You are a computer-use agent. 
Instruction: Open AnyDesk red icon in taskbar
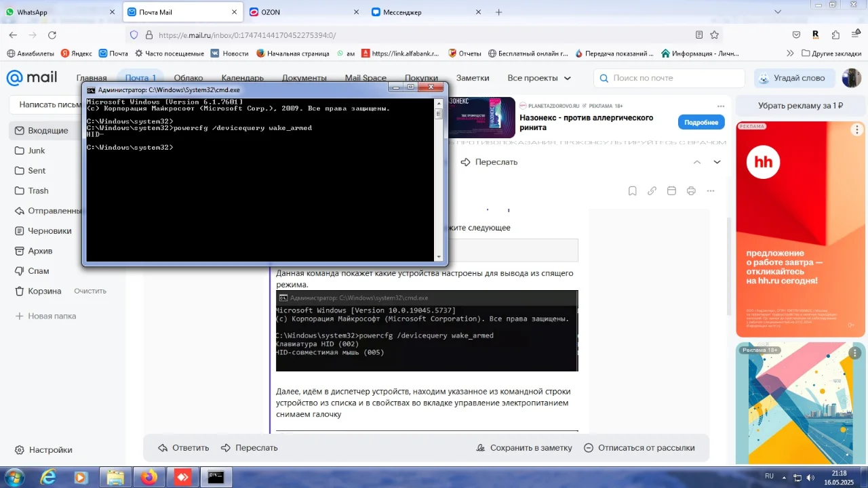(183, 477)
